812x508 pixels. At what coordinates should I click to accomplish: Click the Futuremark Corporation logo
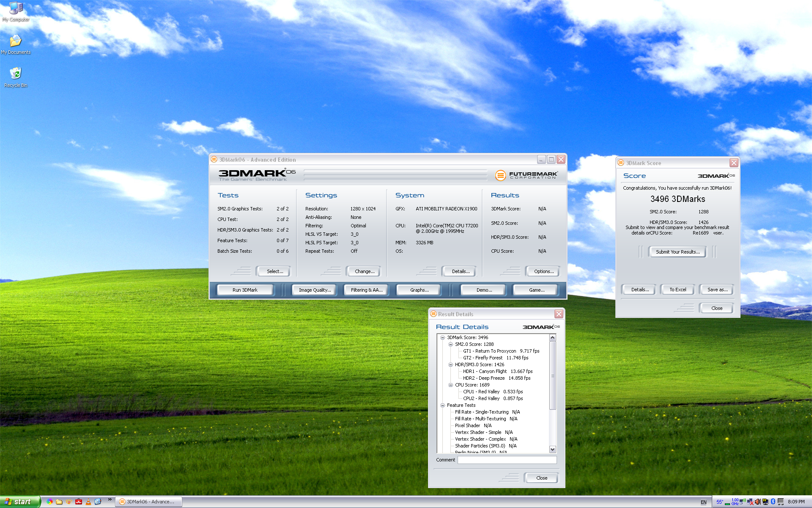coord(527,175)
